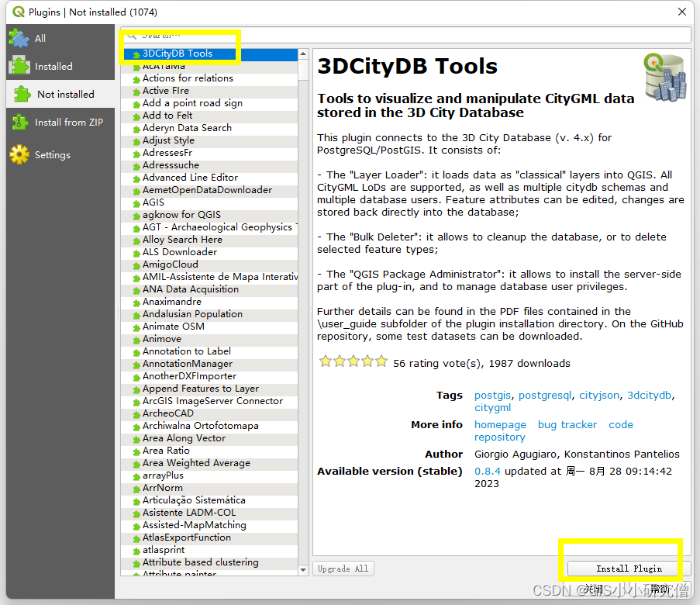The height and width of the screenshot is (605, 700).
Task: Select Anaximandre plugin
Action: [209, 302]
